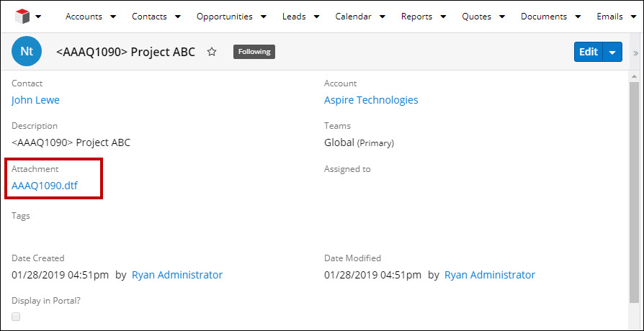Go to the Calendar module
644x331 pixels.
tap(353, 17)
